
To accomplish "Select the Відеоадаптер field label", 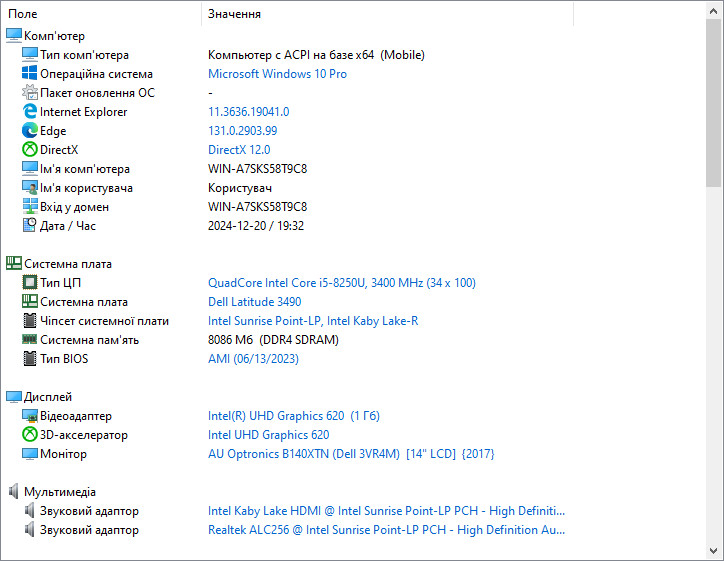I will 76,416.
